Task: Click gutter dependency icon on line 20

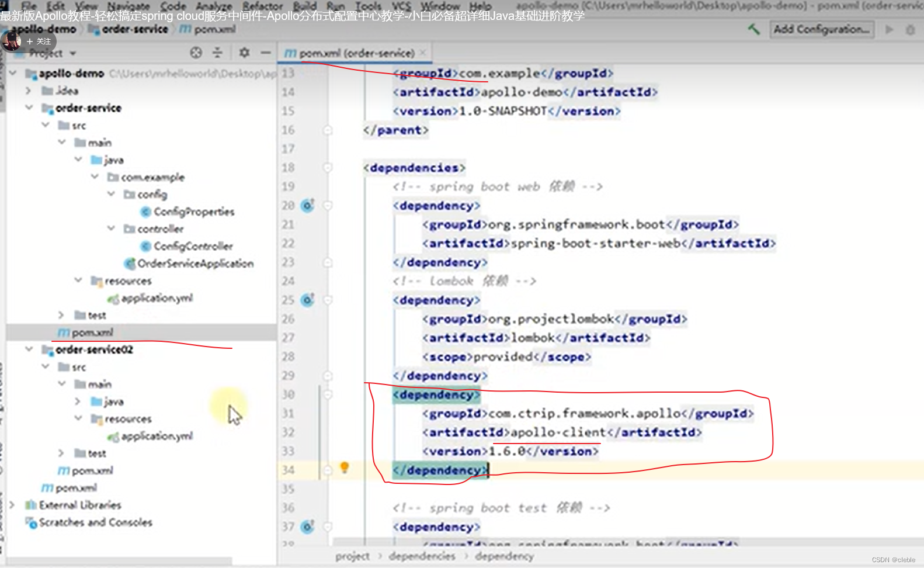Action: point(307,205)
